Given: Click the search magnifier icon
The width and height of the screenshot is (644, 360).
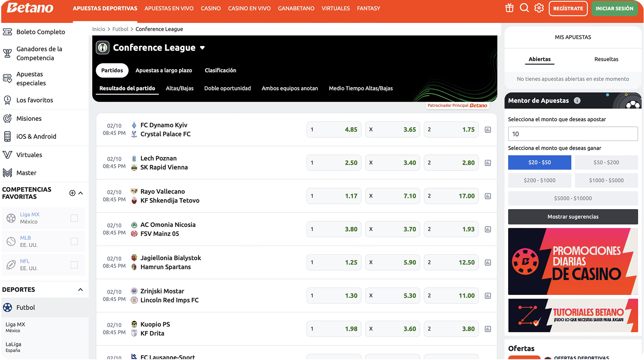Looking at the screenshot, I should [524, 8].
